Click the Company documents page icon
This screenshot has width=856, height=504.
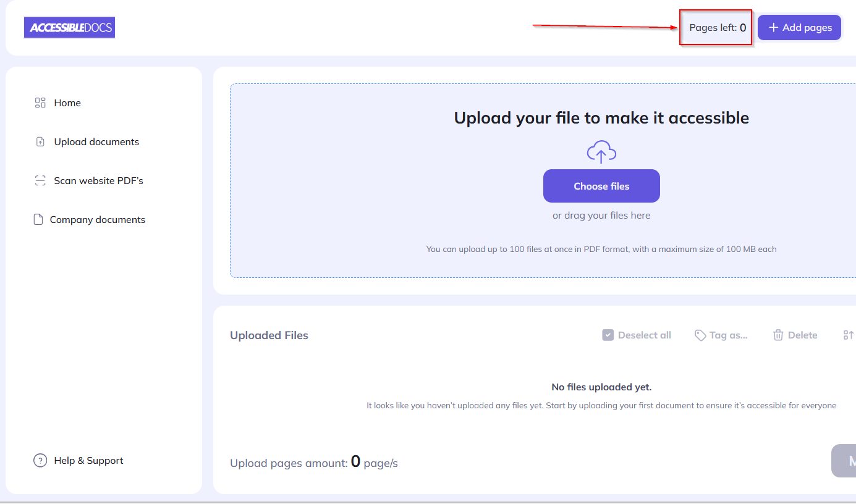(x=38, y=219)
